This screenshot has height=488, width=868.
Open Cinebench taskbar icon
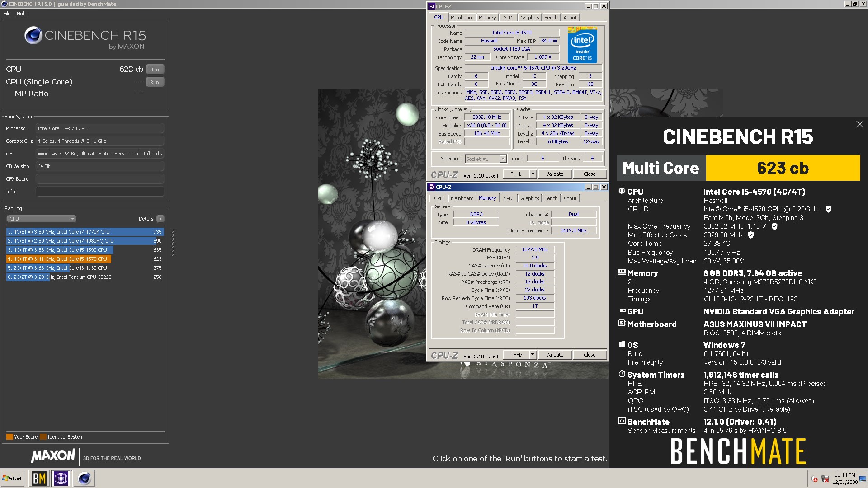point(85,478)
